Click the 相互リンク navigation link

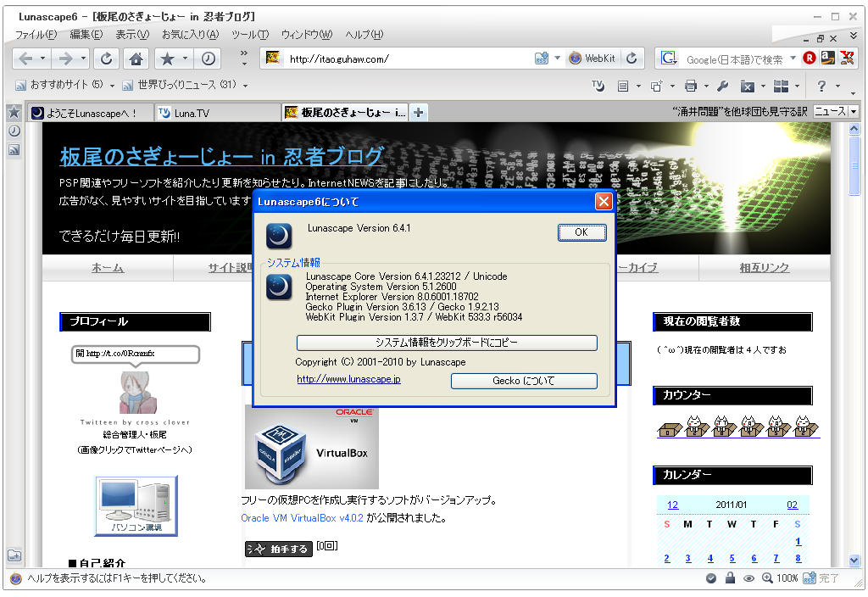[x=765, y=268]
